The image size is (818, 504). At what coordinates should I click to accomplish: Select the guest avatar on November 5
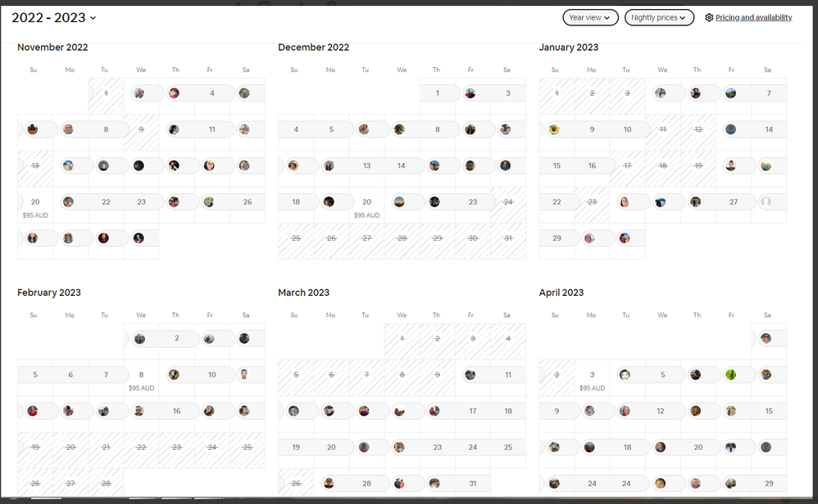click(244, 93)
